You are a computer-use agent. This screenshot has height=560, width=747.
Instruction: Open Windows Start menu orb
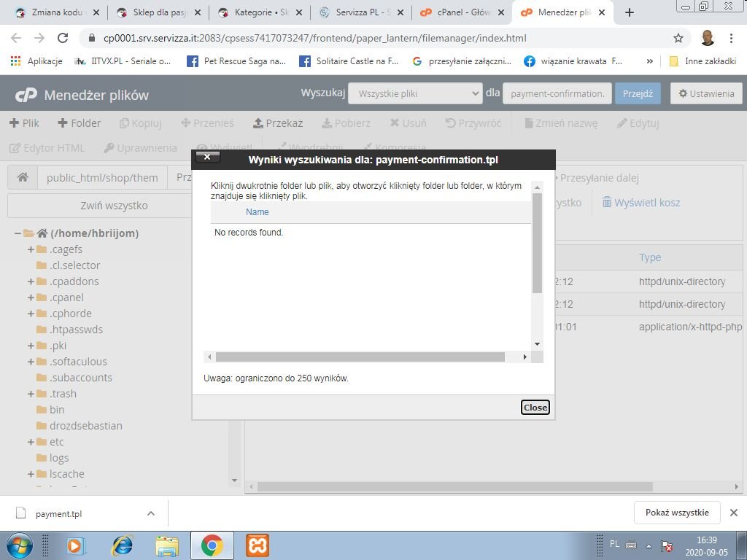[19, 545]
